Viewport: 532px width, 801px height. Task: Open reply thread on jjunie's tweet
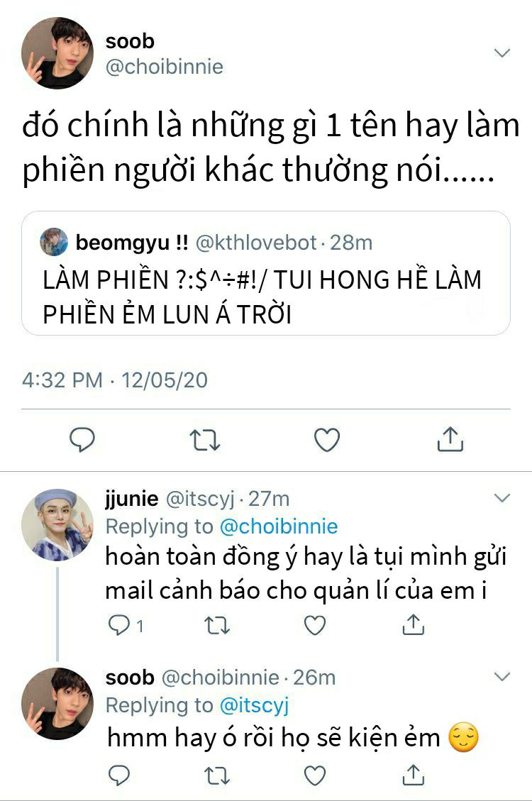coord(126,625)
